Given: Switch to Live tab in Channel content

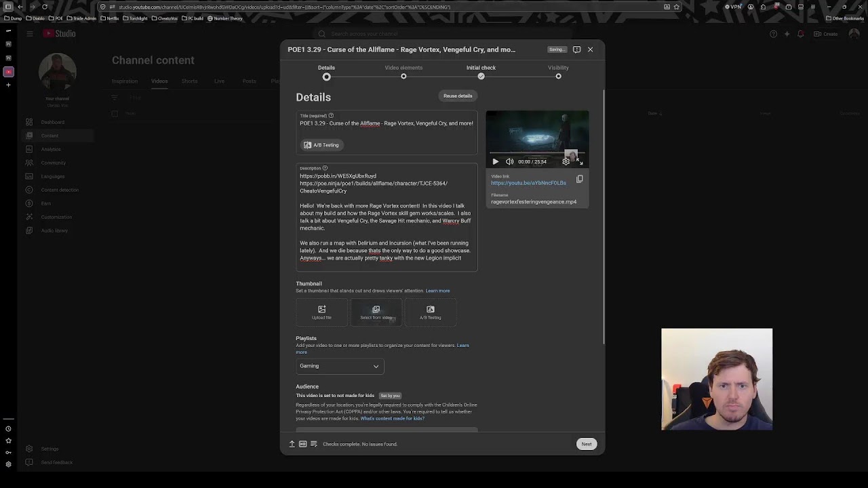Looking at the screenshot, I should pos(219,81).
